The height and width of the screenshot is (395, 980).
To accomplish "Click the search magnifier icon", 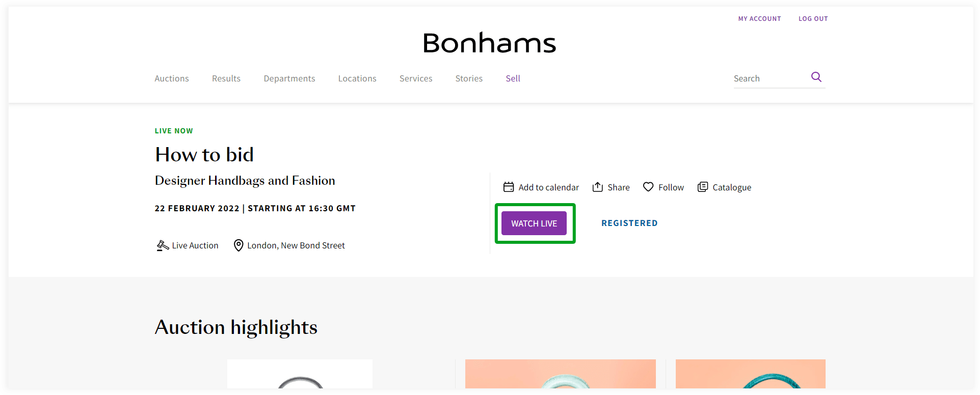I will coord(816,77).
